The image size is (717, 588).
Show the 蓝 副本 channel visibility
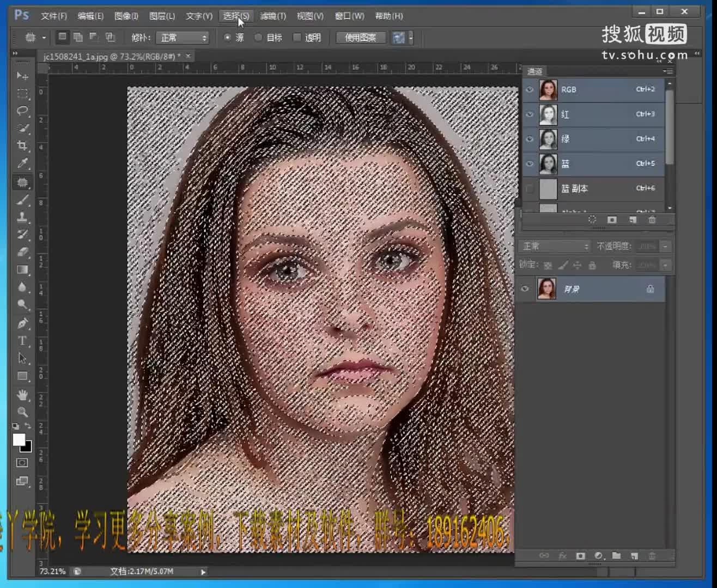(x=529, y=189)
